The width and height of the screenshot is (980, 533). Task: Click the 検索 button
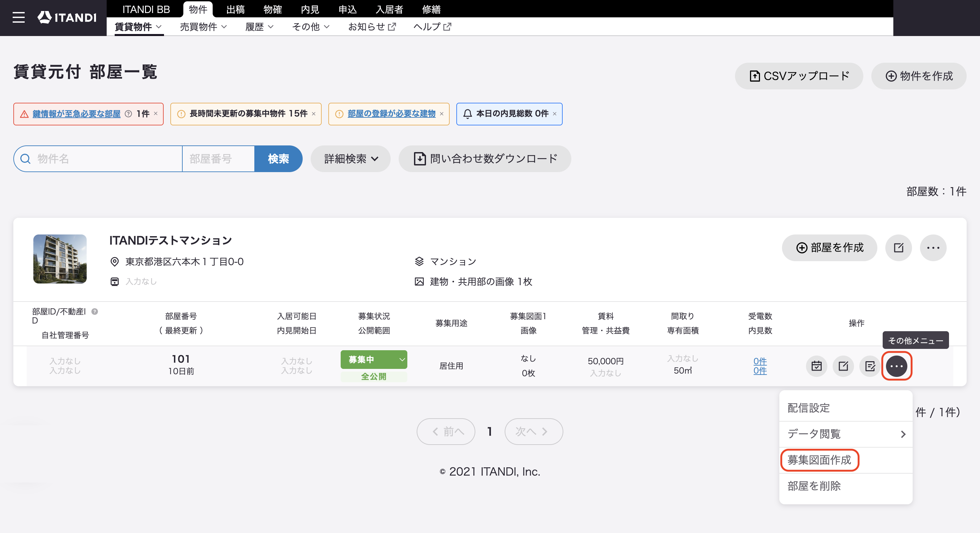tap(278, 159)
